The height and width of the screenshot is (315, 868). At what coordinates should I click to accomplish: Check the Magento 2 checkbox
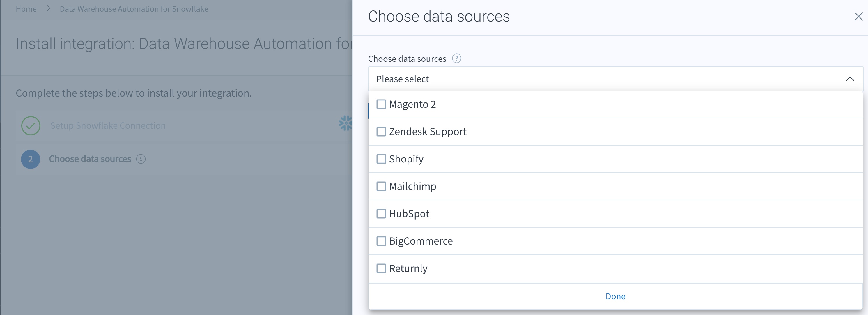click(x=381, y=104)
